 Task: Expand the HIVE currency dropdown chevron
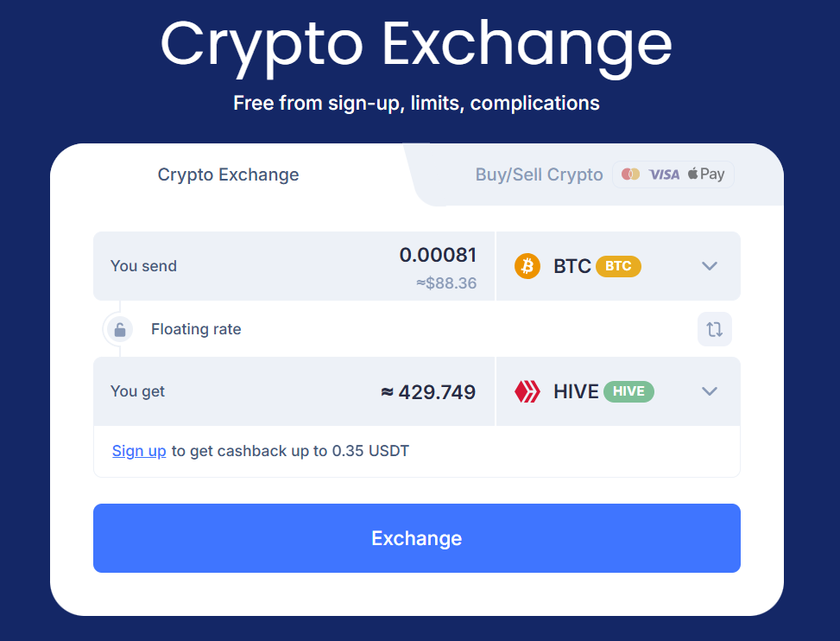[x=710, y=391]
